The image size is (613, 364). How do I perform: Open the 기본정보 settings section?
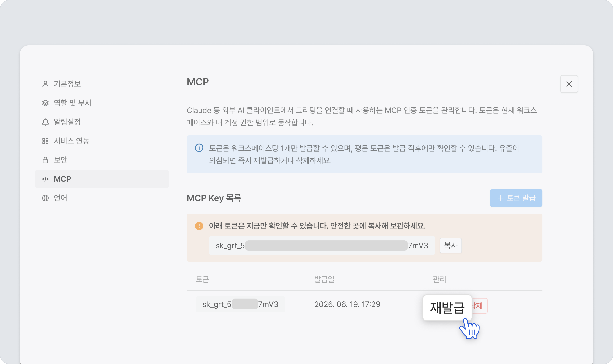click(x=102, y=84)
